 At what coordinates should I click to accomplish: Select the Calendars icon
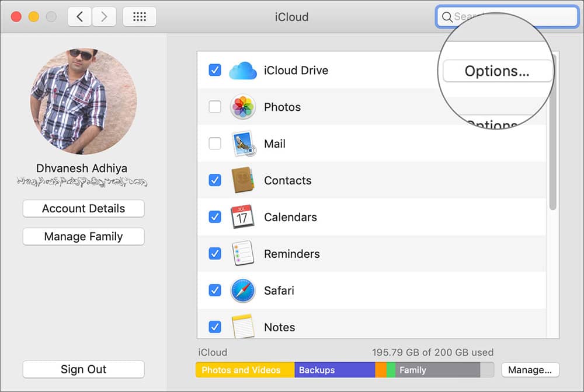coord(244,217)
